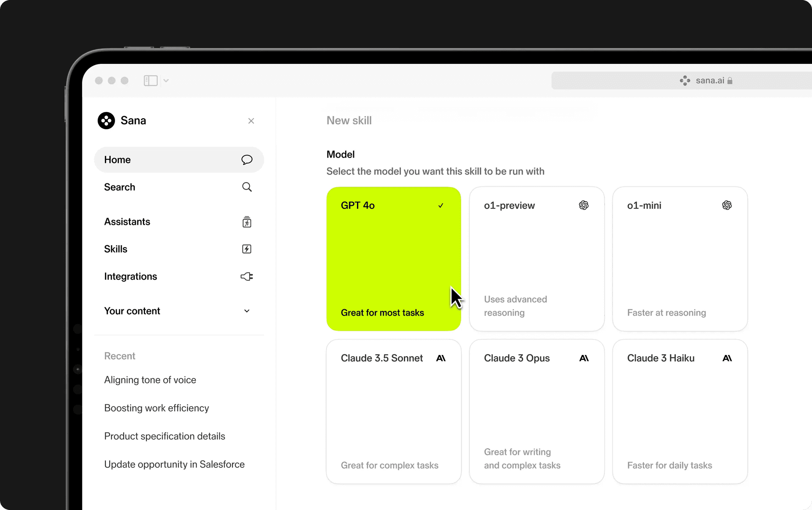Click the Search magnifier icon
812x510 pixels.
click(247, 187)
